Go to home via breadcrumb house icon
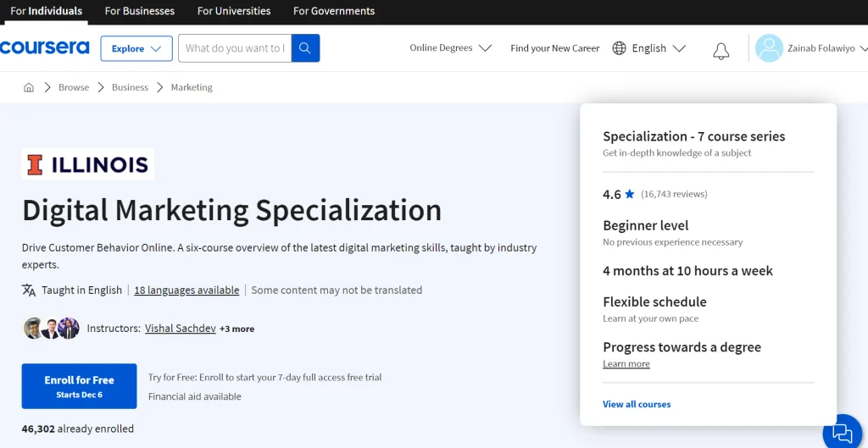The width and height of the screenshot is (868, 448). point(29,87)
